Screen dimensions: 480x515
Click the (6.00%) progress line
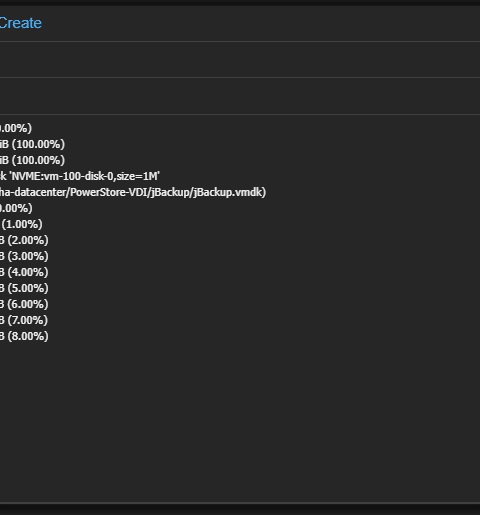click(24, 304)
